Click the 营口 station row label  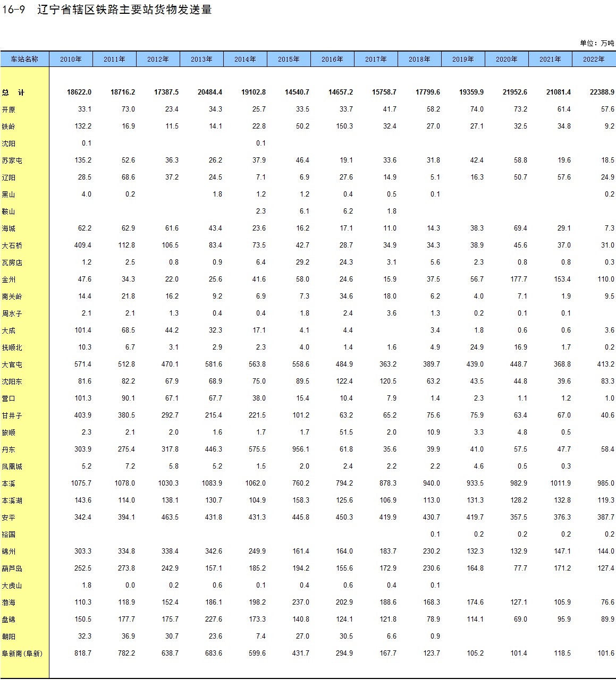[9, 398]
